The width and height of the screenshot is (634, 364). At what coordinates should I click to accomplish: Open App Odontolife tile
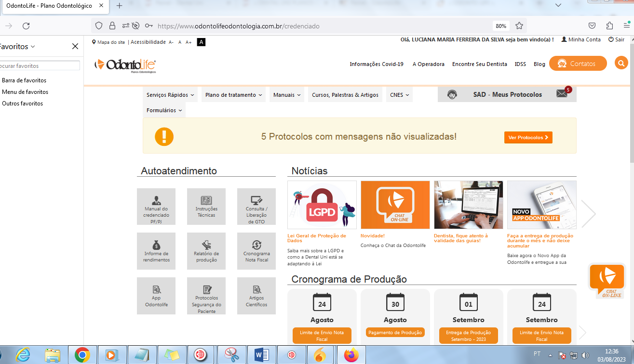click(156, 296)
